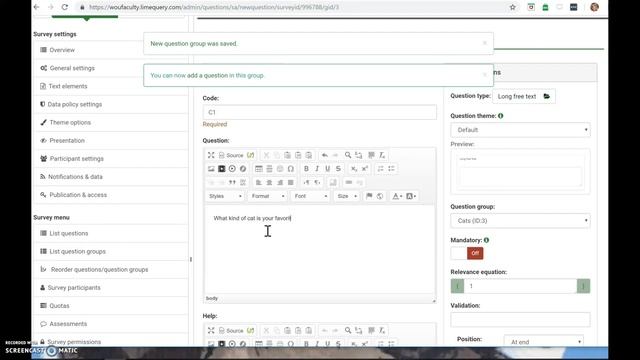Align text left in Question editor

[x=259, y=182]
